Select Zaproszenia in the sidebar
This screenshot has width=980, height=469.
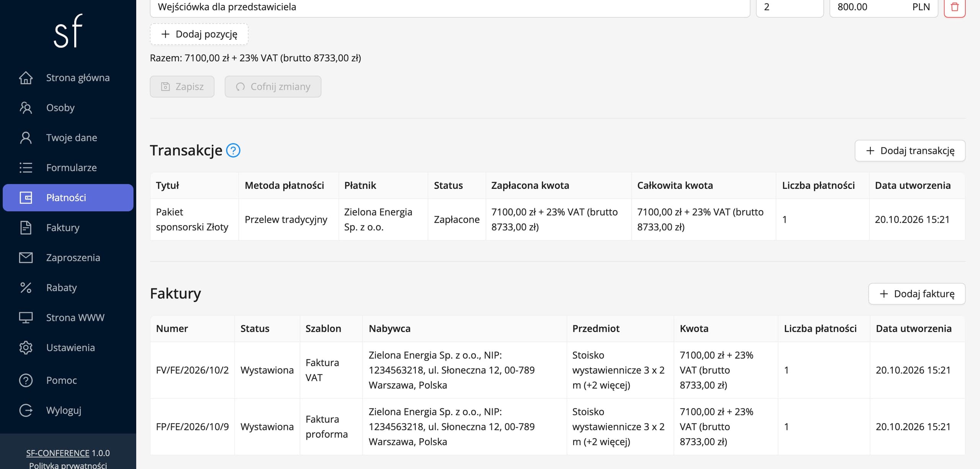tap(68, 257)
